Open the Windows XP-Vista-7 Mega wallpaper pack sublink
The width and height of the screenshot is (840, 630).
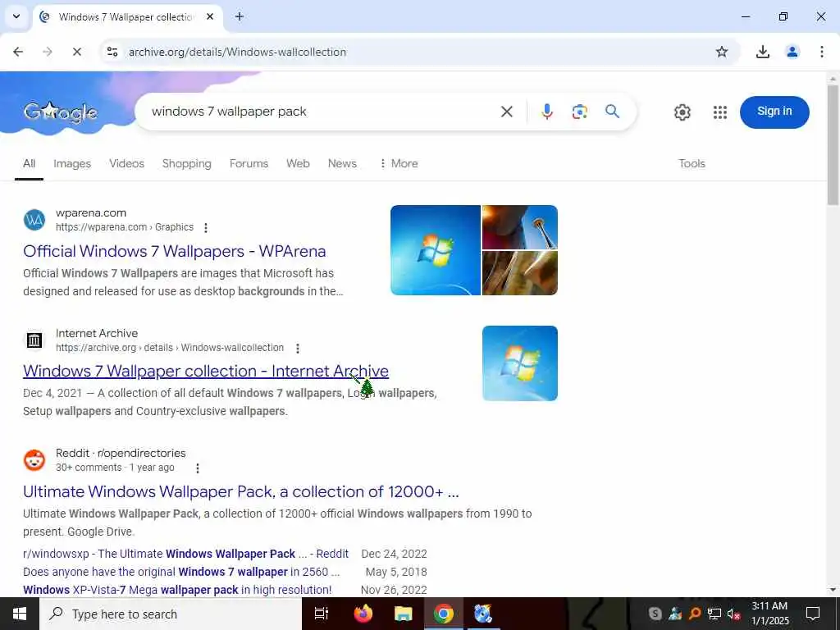pyautogui.click(x=177, y=590)
